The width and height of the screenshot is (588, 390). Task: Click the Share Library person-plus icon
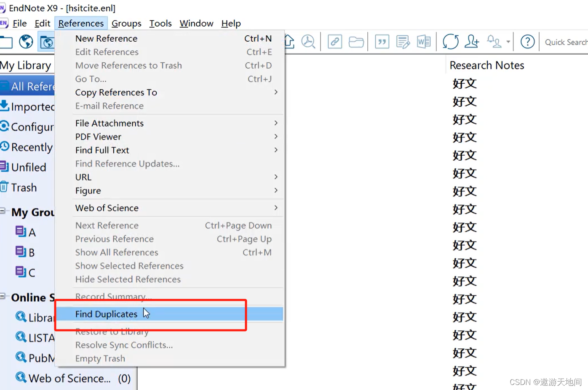472,42
